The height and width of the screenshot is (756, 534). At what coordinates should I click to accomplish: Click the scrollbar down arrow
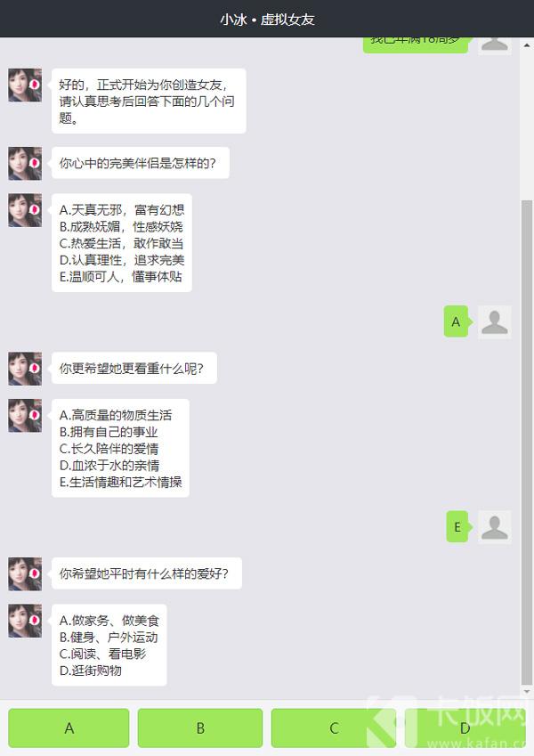pos(527,693)
